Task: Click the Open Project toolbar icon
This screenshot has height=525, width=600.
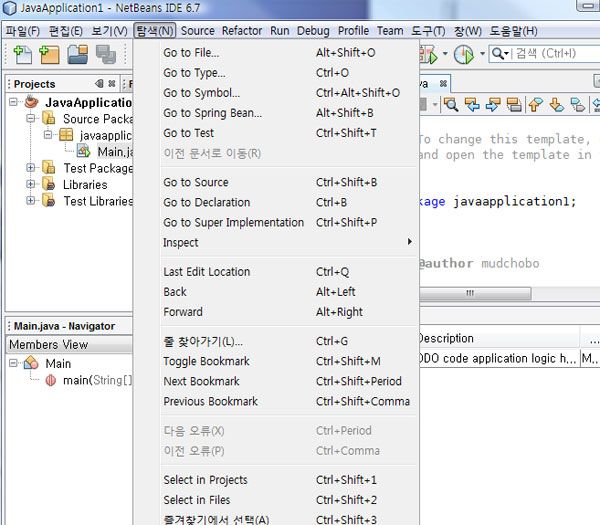Action: (x=78, y=54)
